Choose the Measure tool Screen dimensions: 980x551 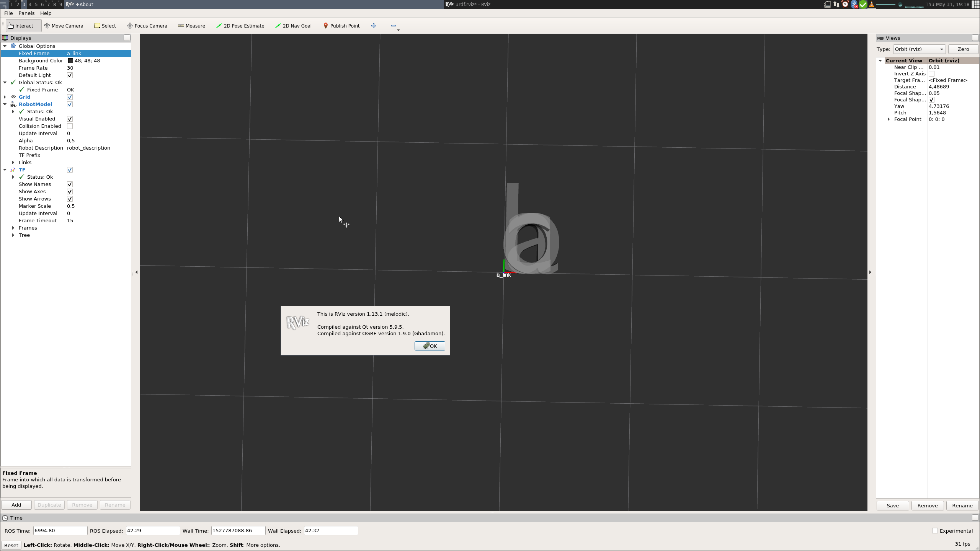point(191,26)
